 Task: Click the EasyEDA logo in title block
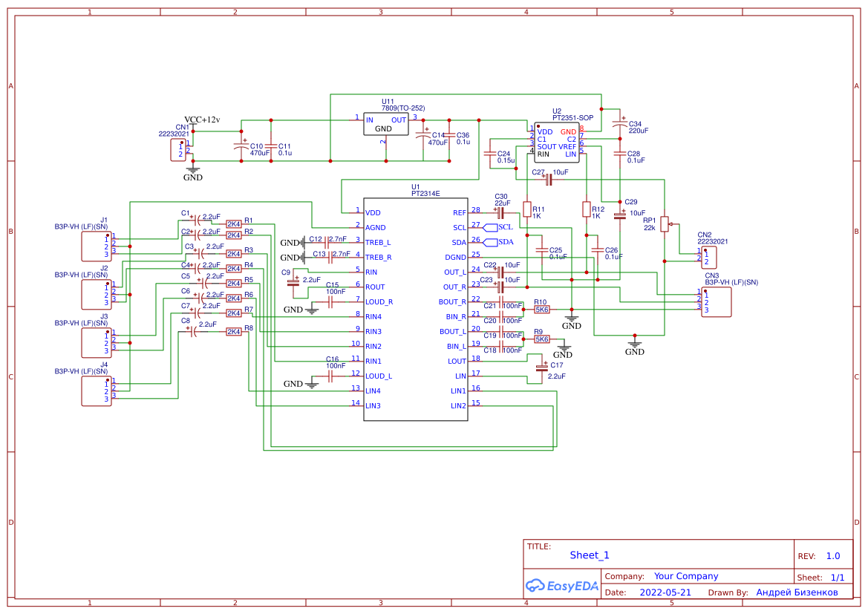pyautogui.click(x=561, y=586)
